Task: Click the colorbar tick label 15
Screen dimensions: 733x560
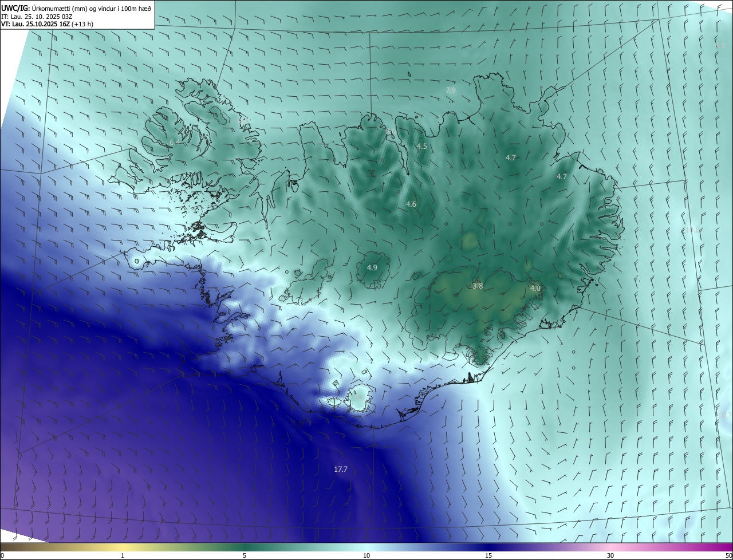Action: click(488, 556)
